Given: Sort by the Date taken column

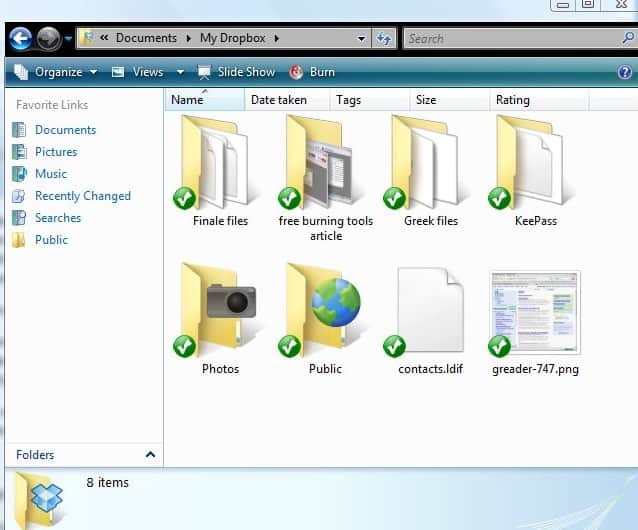Looking at the screenshot, I should click(278, 100).
